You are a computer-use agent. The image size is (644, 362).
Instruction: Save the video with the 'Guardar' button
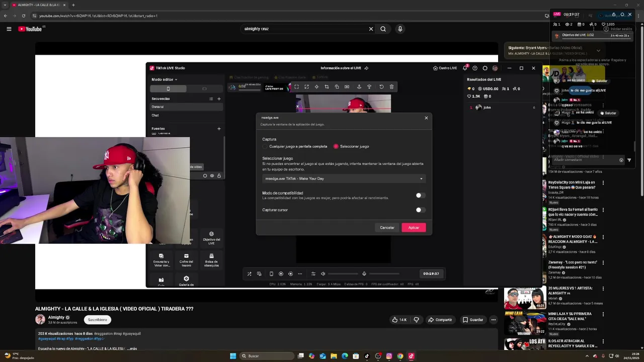pos(473,320)
